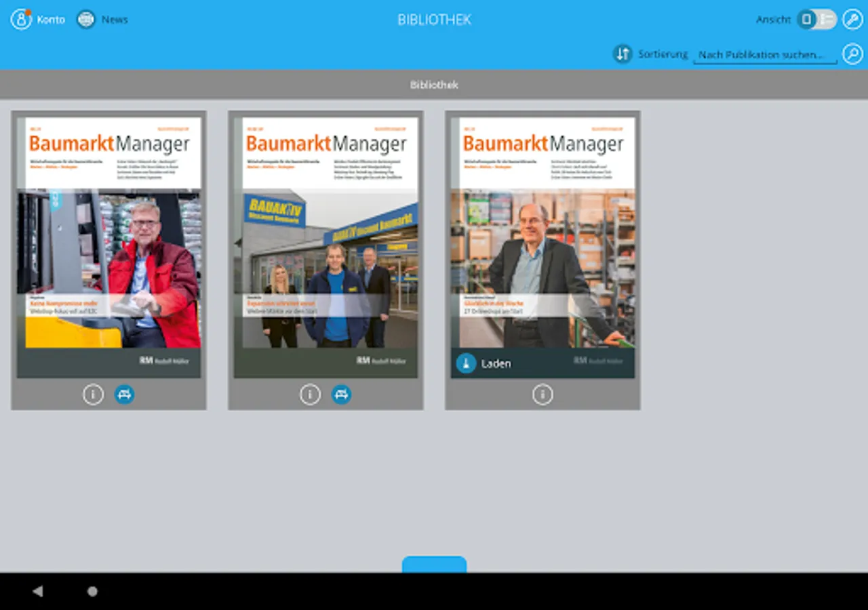The height and width of the screenshot is (610, 868).
Task: Click the Laden download button
Action: point(484,363)
